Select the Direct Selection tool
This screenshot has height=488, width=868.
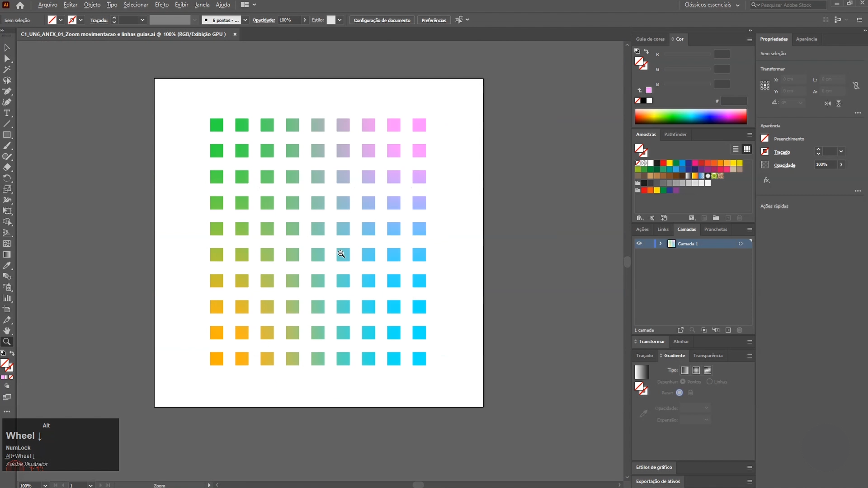pos(7,59)
